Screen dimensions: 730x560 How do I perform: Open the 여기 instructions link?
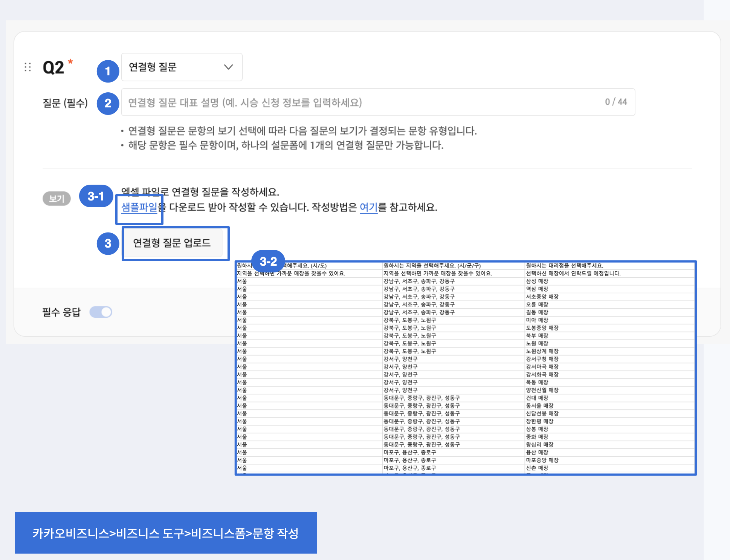point(368,207)
